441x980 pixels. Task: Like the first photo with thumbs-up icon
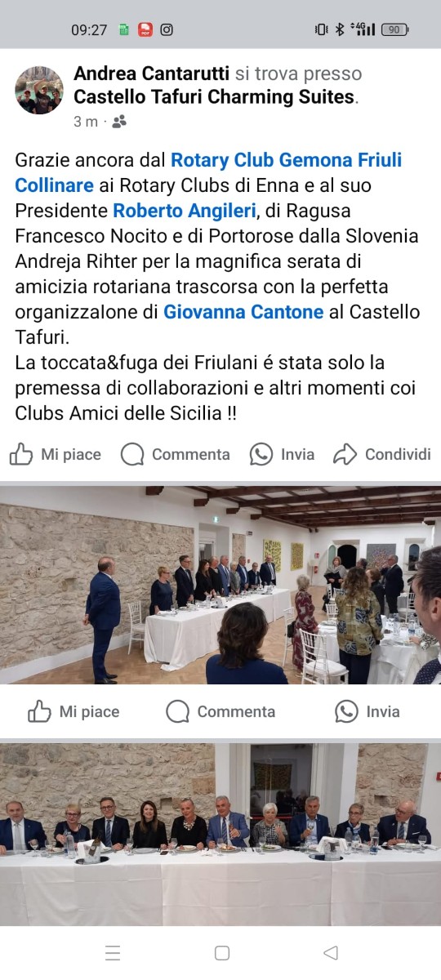(40, 711)
